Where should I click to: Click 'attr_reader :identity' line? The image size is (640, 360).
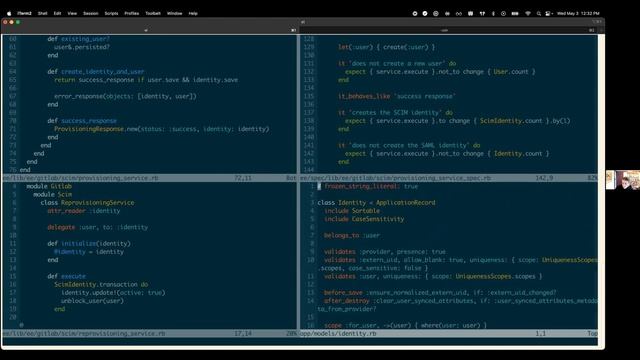tap(84, 211)
